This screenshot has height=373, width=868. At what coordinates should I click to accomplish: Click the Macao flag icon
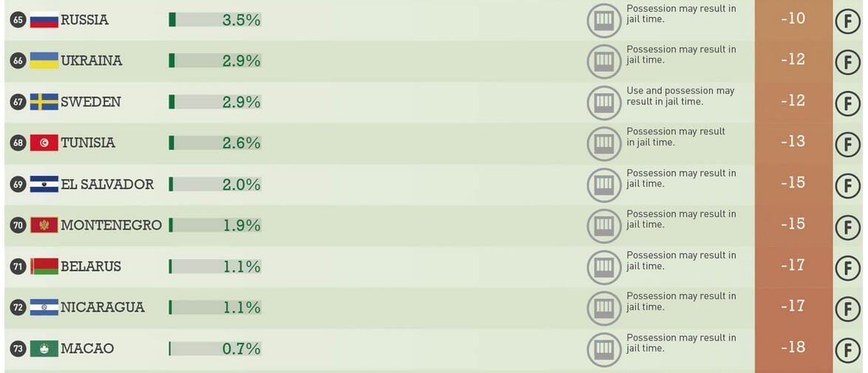44,349
